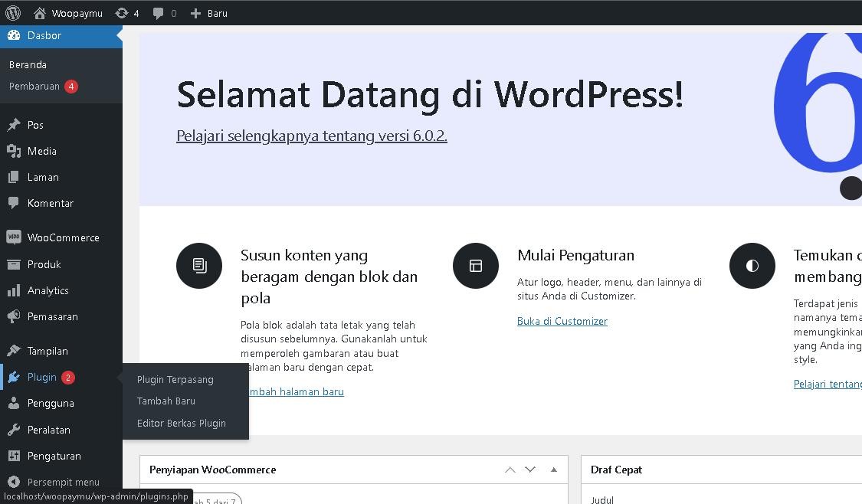Click the red 2 badge beside Plugin

(67, 378)
